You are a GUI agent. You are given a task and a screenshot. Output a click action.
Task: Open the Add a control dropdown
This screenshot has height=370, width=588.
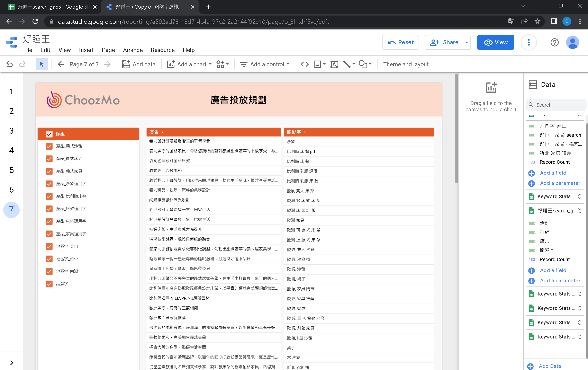(x=265, y=64)
